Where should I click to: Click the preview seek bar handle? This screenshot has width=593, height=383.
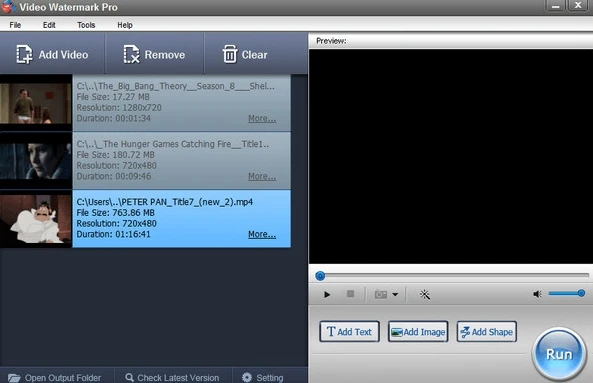[320, 276]
